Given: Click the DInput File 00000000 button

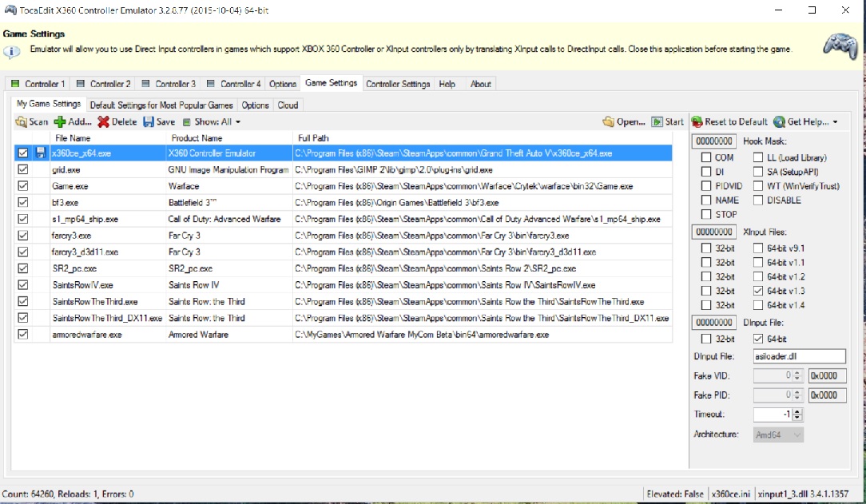Looking at the screenshot, I should pyautogui.click(x=713, y=323).
